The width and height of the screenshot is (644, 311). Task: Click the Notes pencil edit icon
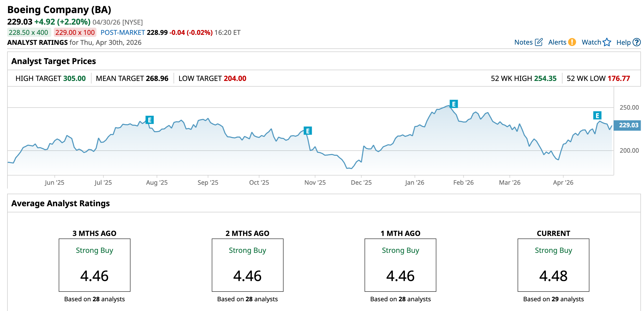[539, 42]
